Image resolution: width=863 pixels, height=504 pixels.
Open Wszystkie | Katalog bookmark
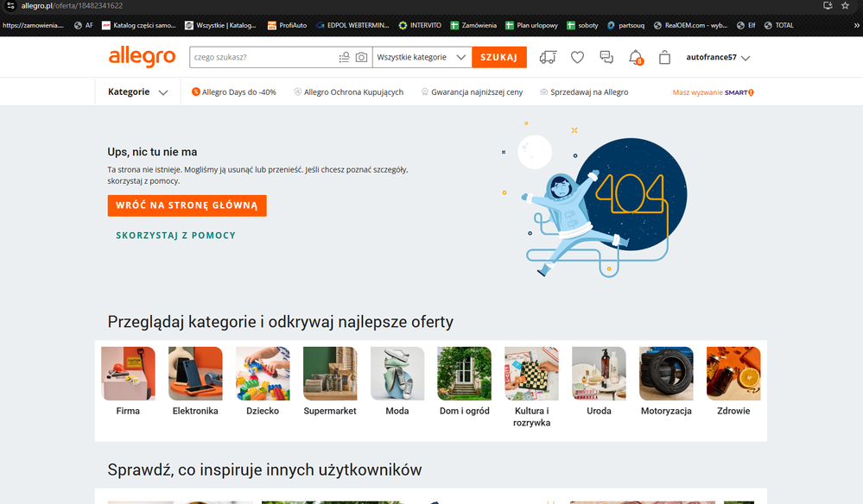tap(220, 25)
